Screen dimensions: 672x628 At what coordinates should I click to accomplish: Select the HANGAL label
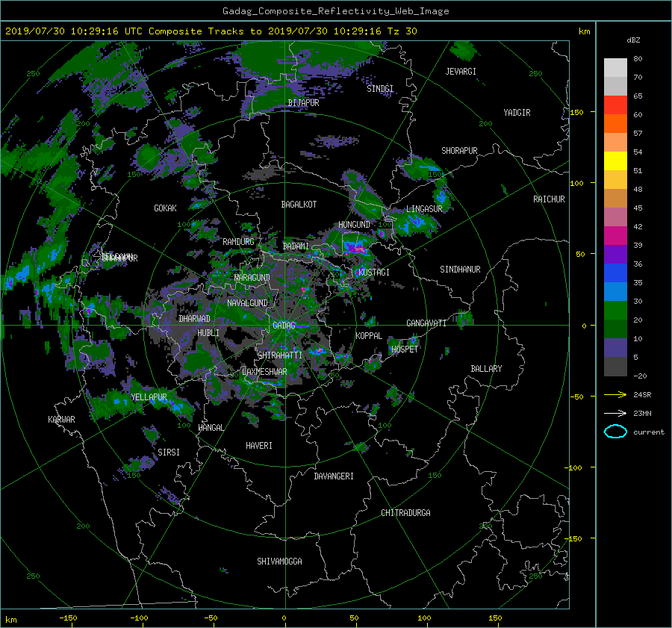pyautogui.click(x=211, y=428)
